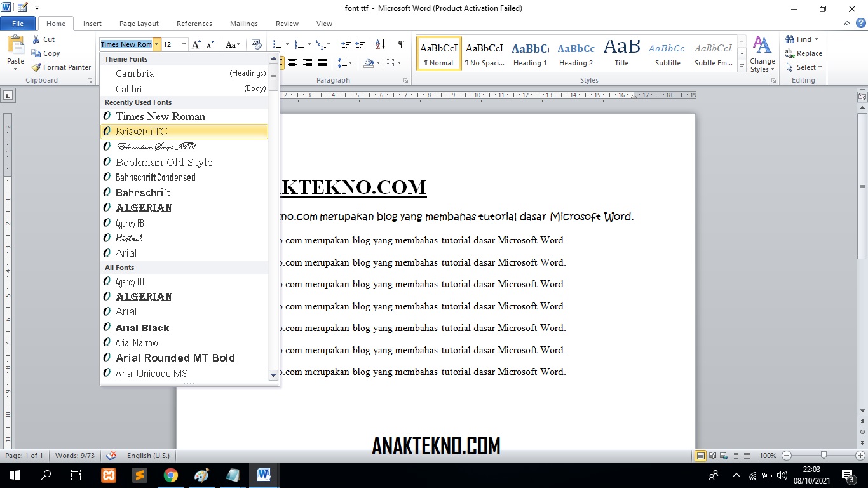Click the numbered list icon

(300, 44)
